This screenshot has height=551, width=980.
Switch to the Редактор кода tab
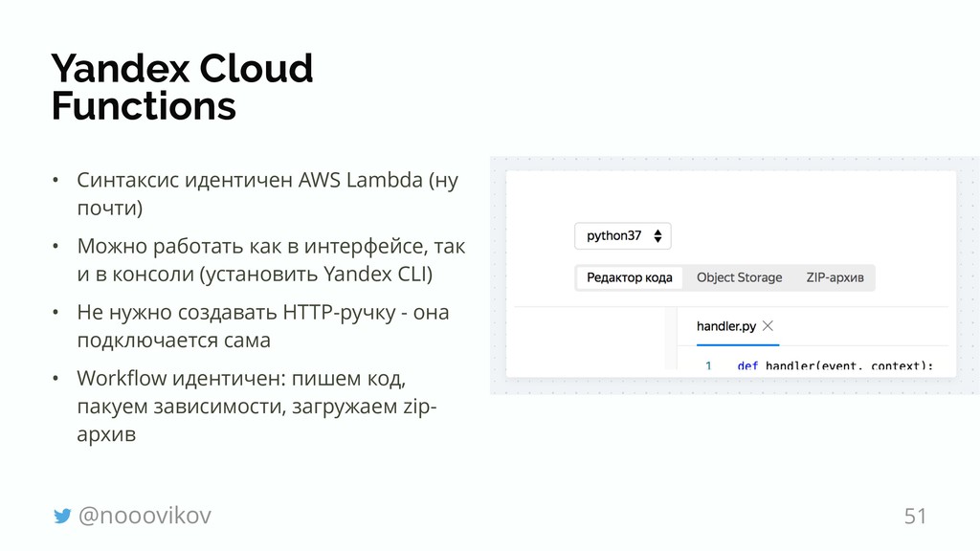pyautogui.click(x=629, y=277)
